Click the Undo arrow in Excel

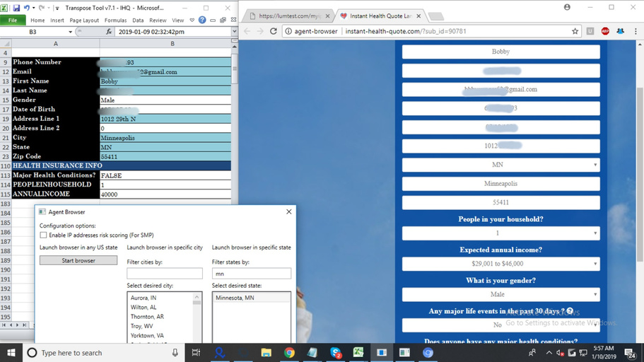(x=27, y=8)
